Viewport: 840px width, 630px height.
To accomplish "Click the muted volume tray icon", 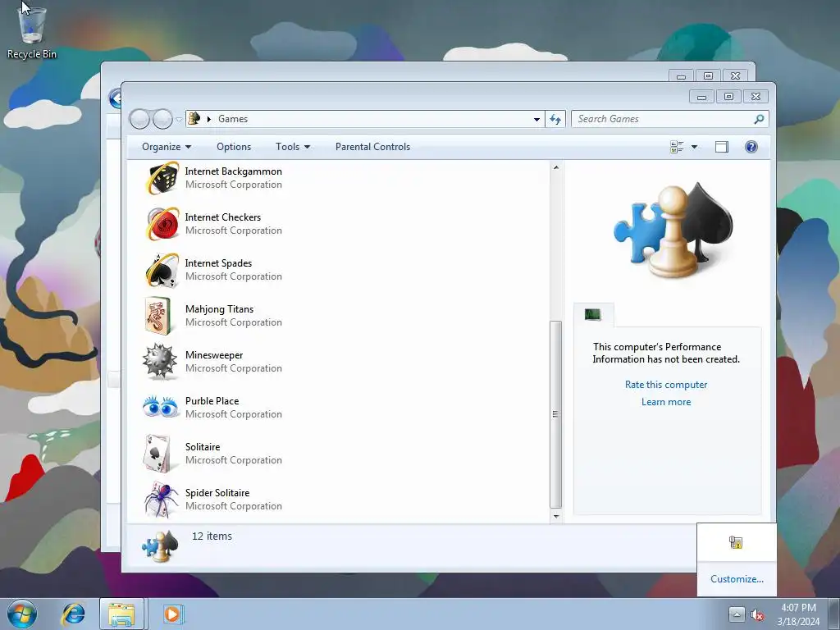I will click(x=757, y=615).
